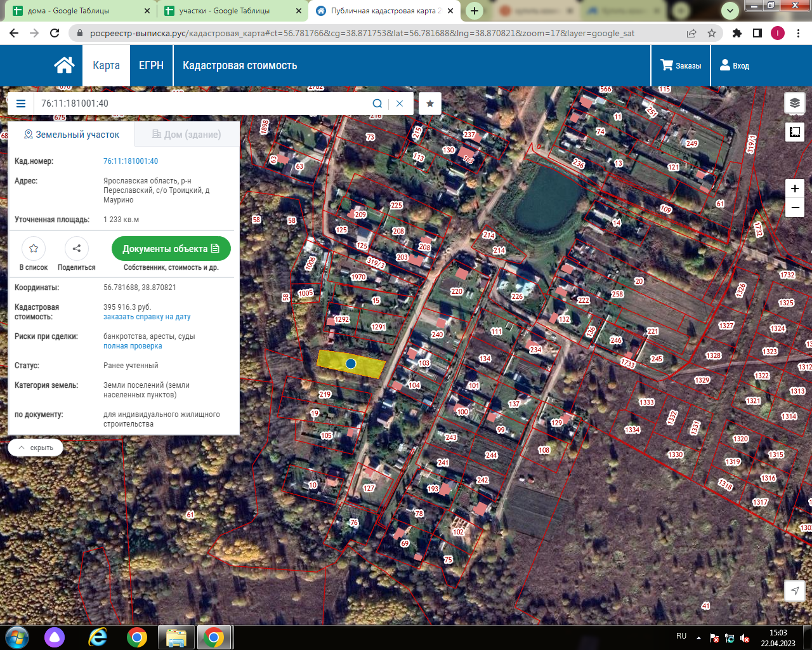
Task: Show hidden system tray icons
Action: 698,638
